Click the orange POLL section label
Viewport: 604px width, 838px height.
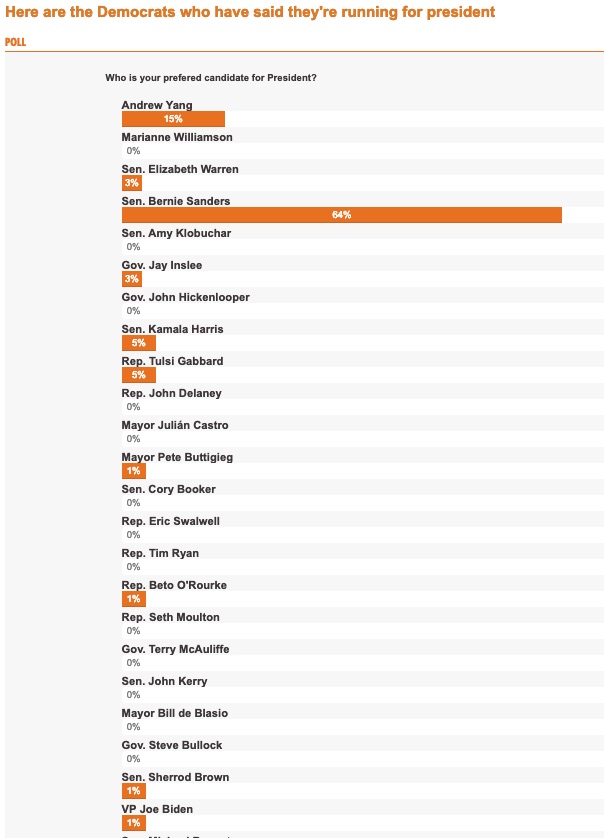15,42
